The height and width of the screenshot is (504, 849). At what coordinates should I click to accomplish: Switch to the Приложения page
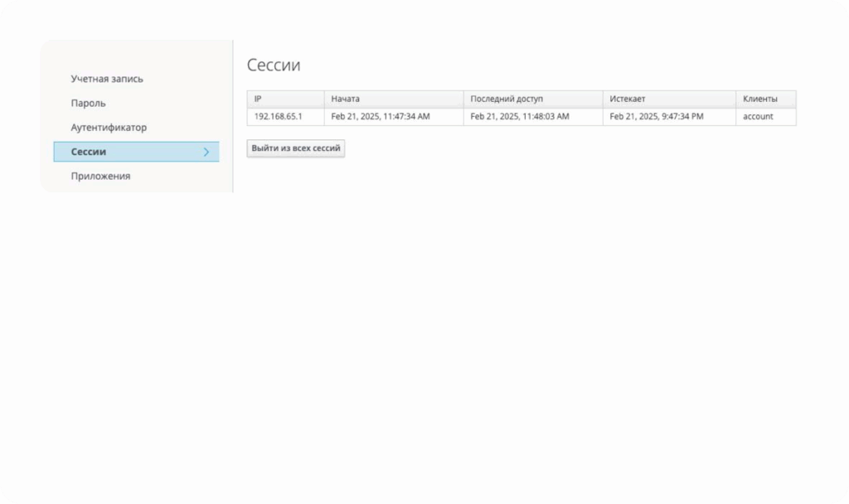click(100, 176)
